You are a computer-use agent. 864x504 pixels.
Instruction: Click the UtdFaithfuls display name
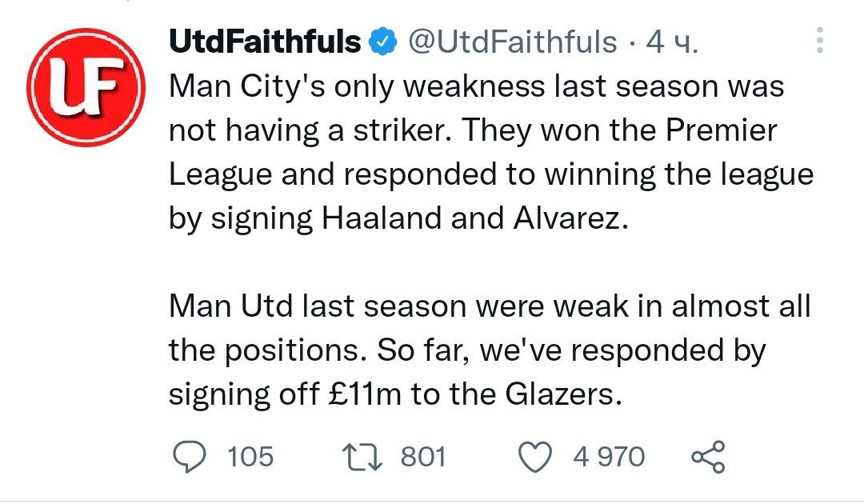point(265,41)
